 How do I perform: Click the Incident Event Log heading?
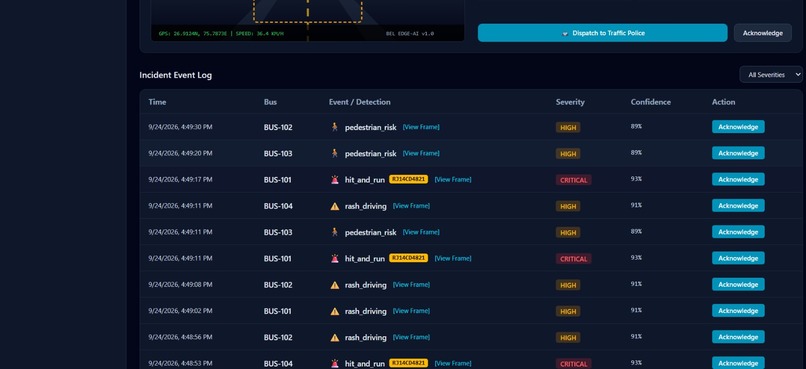[175, 75]
